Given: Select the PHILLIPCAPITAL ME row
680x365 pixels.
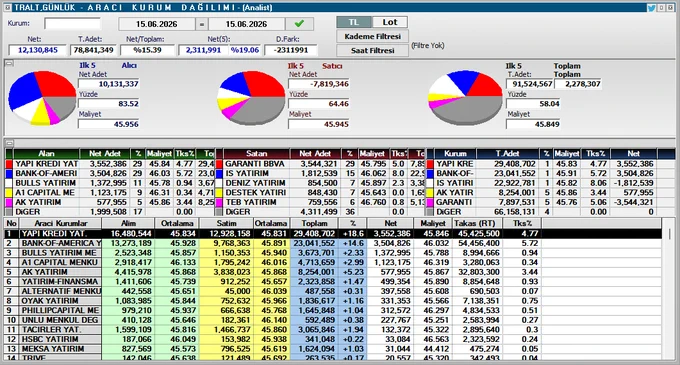Looking at the screenshot, I should 333,310.
